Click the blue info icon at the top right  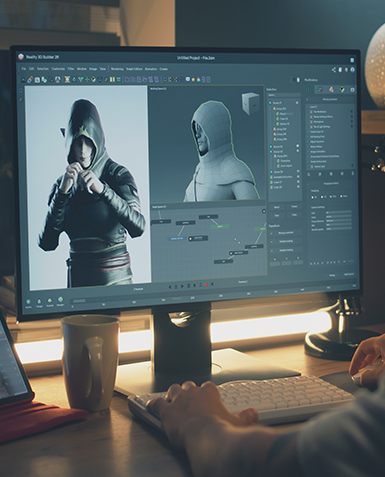point(352,70)
